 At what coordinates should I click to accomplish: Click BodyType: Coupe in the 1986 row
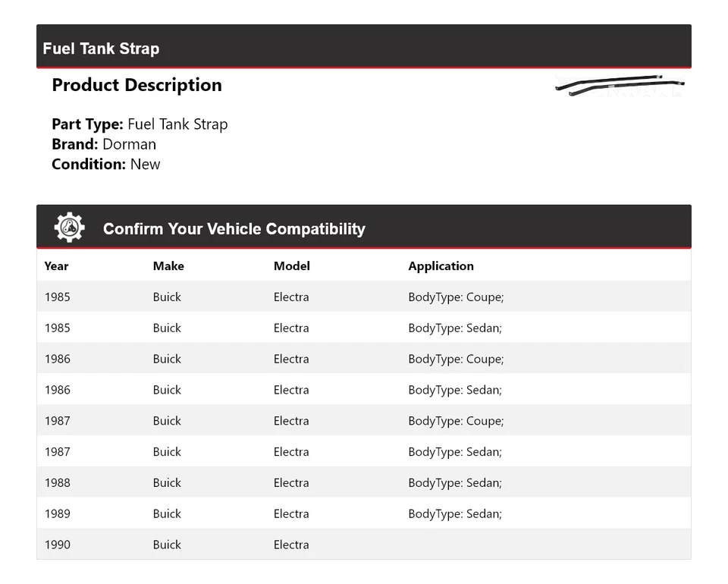[x=456, y=359]
